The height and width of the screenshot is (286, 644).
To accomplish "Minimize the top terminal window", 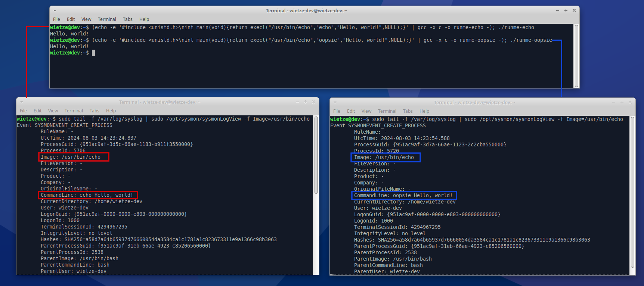I will click(558, 10).
